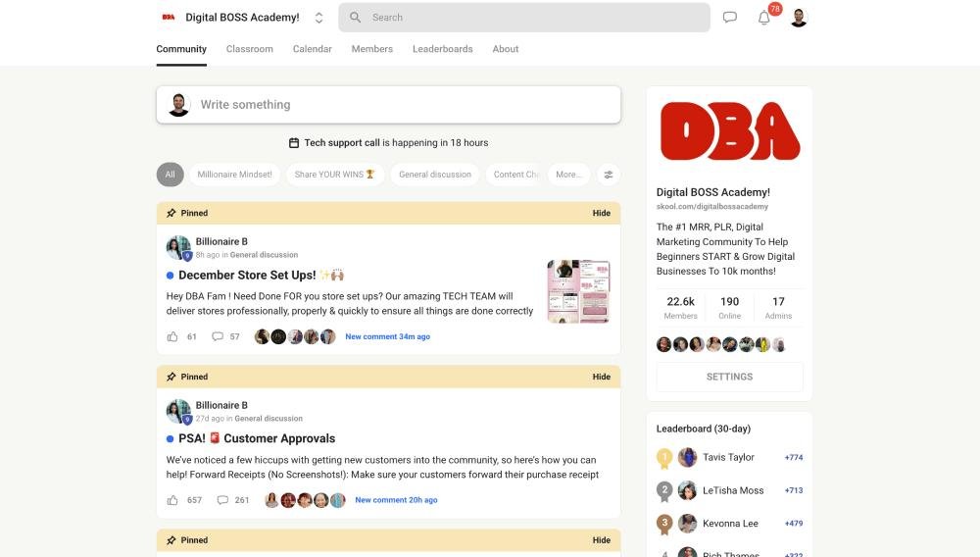Open the PSA! Customer Approvals post title
Image resolution: width=980 pixels, height=557 pixels.
tap(256, 438)
